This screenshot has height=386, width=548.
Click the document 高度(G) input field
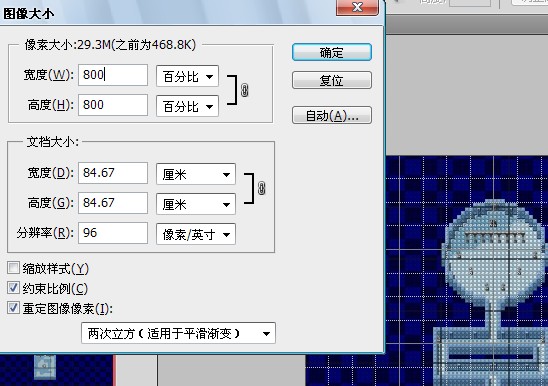point(113,203)
